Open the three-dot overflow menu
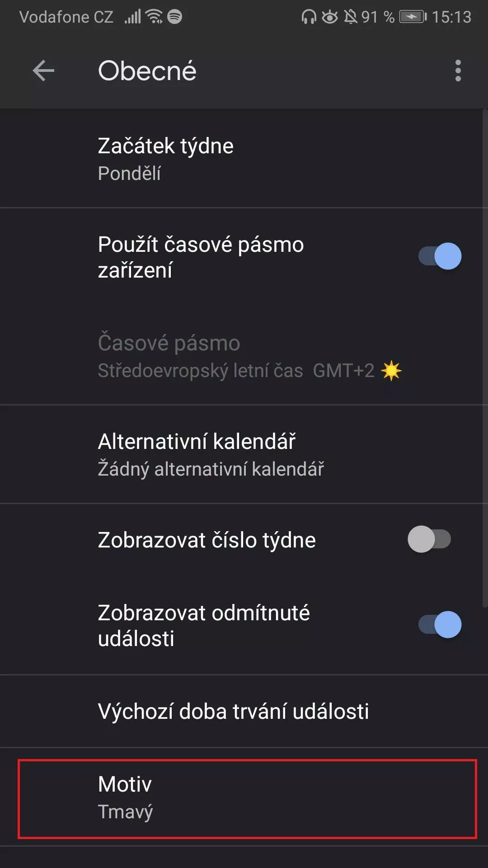The width and height of the screenshot is (488, 868). pyautogui.click(x=458, y=71)
